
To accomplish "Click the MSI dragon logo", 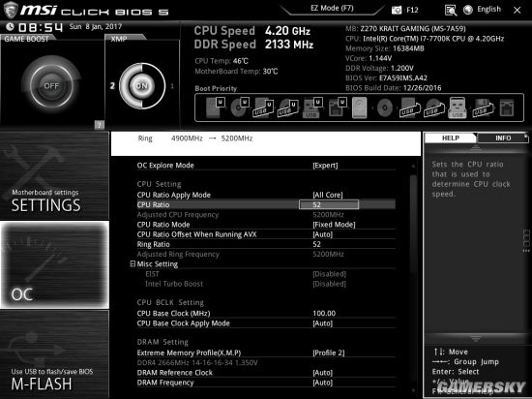I will click(x=10, y=11).
